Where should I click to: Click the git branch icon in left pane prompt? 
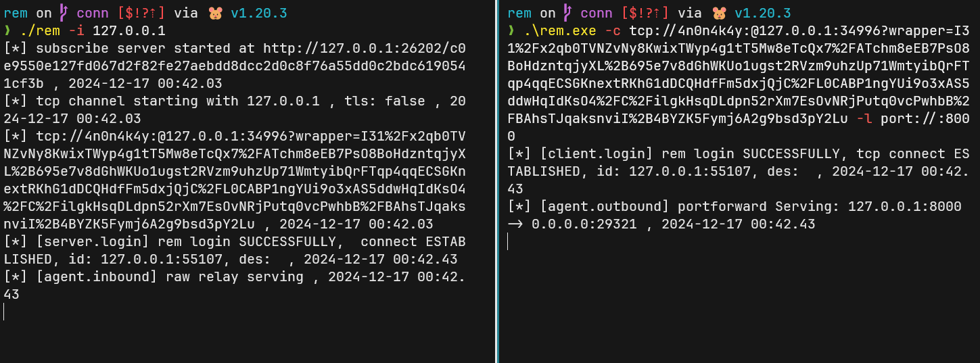64,14
